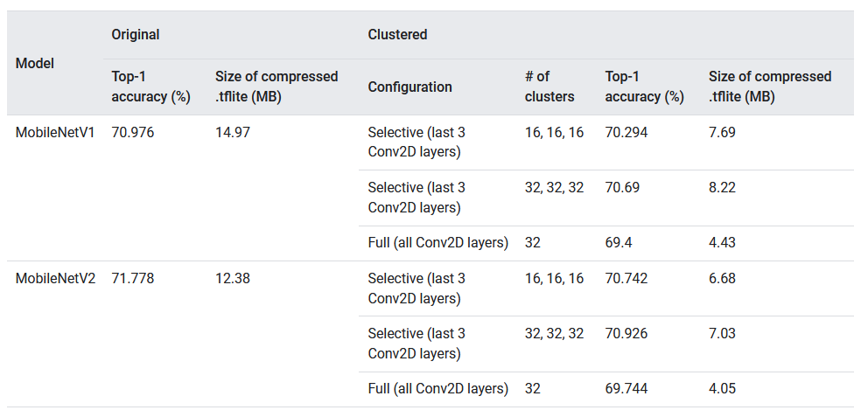Click the 69.4 accuracy value
Screen dimensions: 868x417
[x=619, y=242]
